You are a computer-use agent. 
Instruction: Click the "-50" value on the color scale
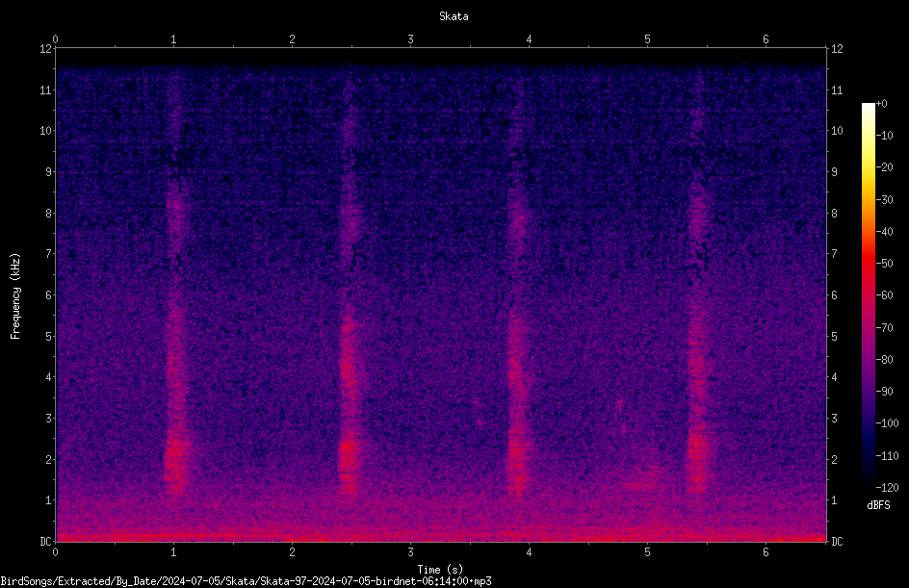click(x=884, y=264)
